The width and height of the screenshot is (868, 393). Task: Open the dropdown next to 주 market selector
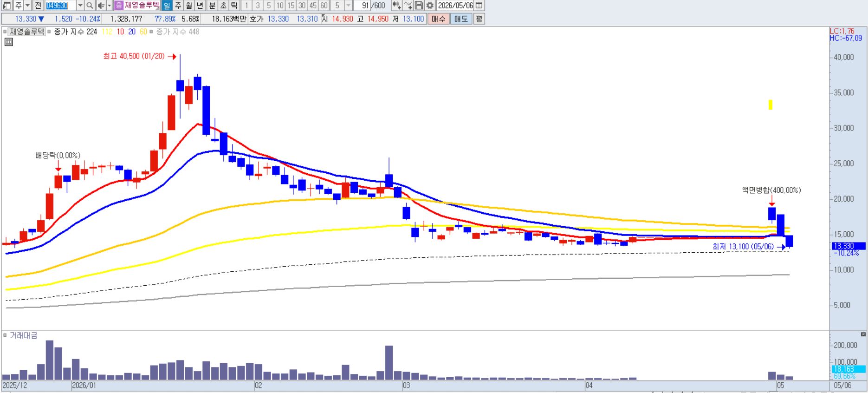[27, 6]
